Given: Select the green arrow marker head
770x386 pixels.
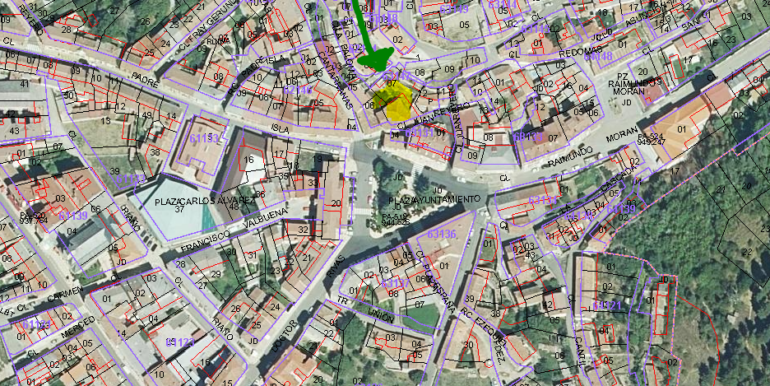Looking at the screenshot, I should click(x=376, y=59).
